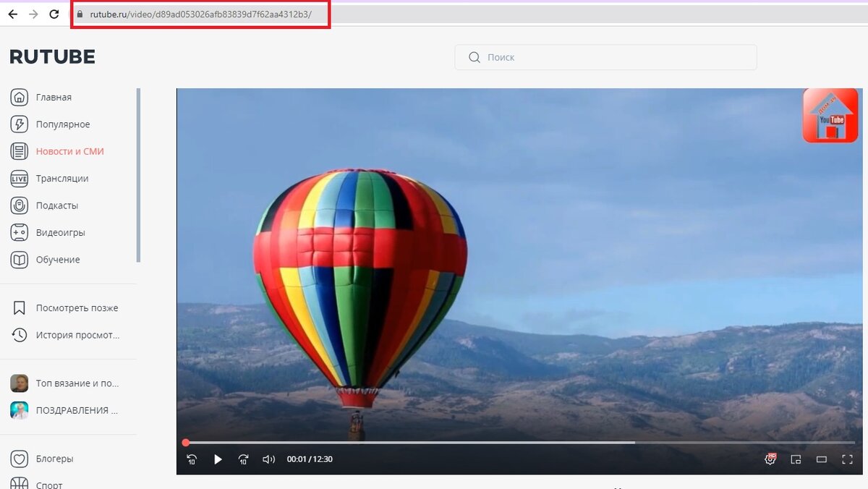
Task: Click the LIVE icon beside Трансляции
Action: [x=20, y=179]
